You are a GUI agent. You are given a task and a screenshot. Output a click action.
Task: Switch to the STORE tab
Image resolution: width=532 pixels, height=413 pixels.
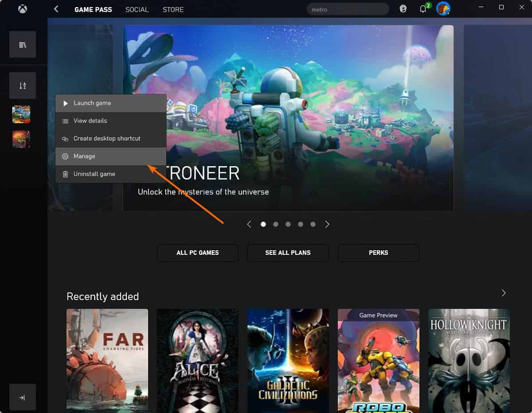coord(173,9)
